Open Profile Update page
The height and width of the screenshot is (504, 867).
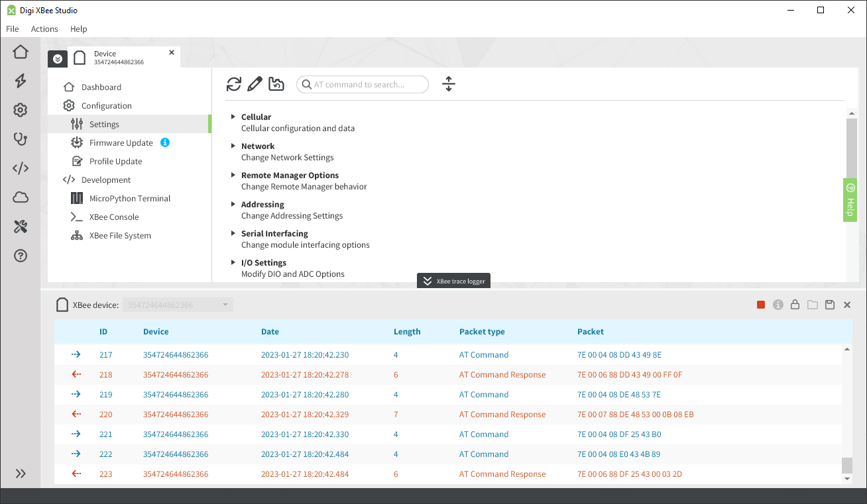click(115, 161)
